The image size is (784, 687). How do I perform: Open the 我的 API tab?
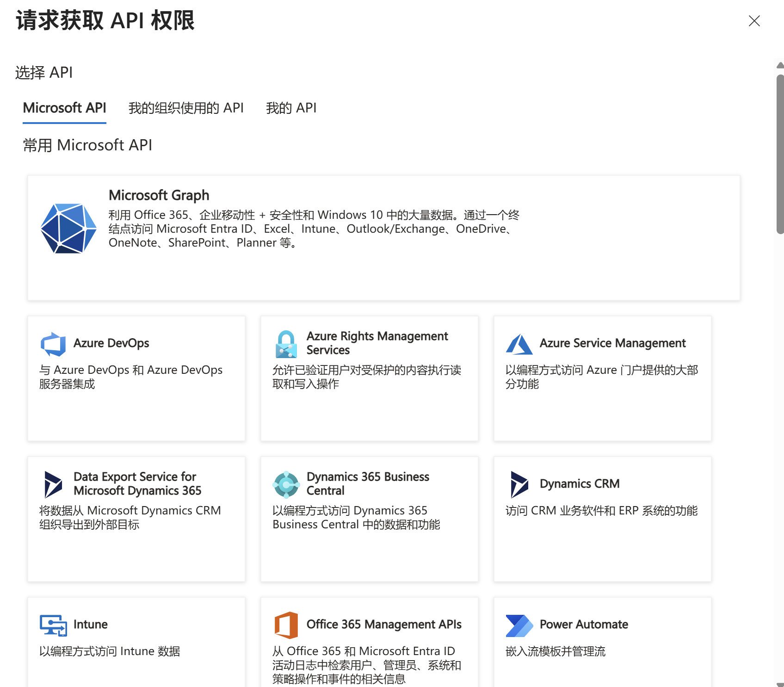pos(291,108)
